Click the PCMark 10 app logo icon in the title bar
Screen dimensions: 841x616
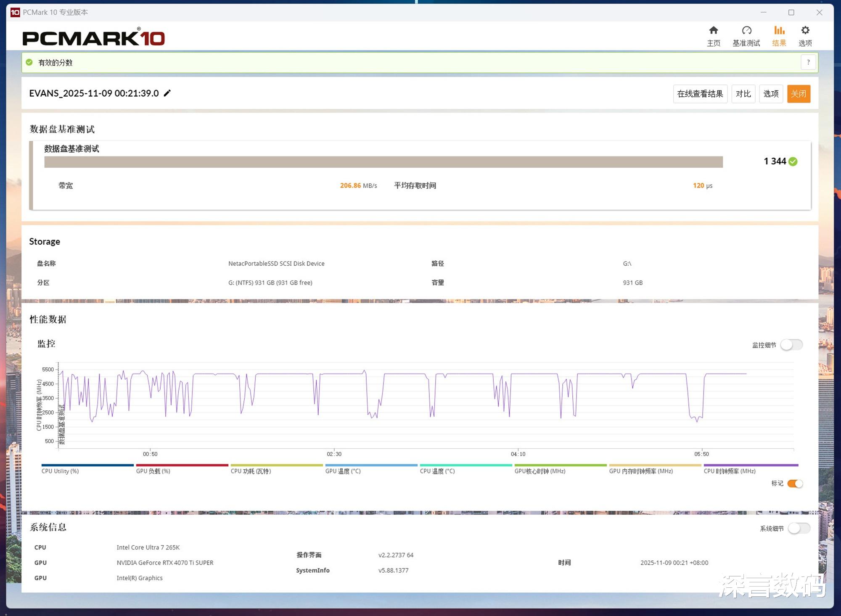point(15,12)
